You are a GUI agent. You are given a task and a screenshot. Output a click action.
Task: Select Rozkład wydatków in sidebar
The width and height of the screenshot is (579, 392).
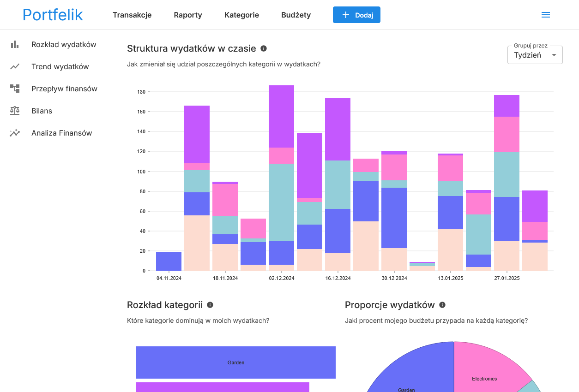pos(64,44)
